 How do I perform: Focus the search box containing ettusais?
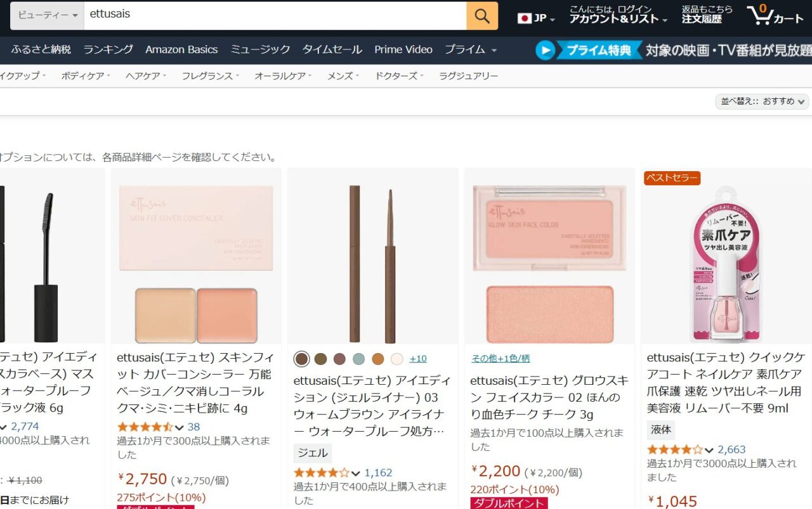coord(275,15)
